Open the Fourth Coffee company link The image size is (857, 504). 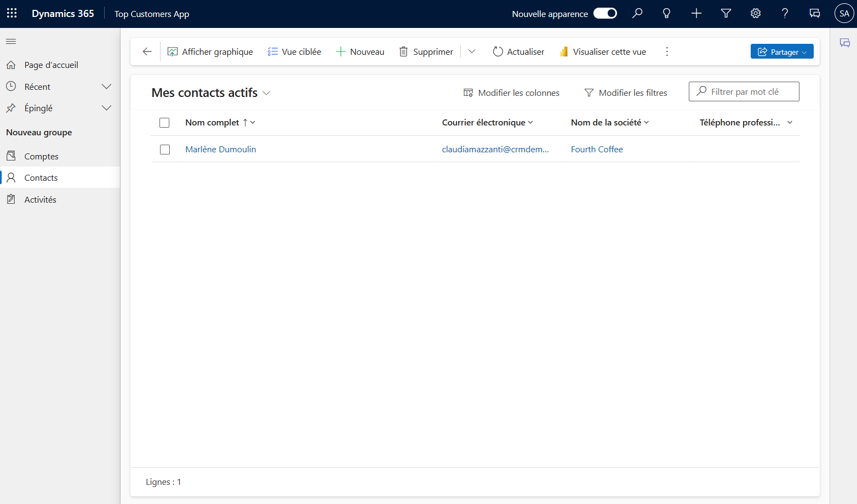(597, 149)
